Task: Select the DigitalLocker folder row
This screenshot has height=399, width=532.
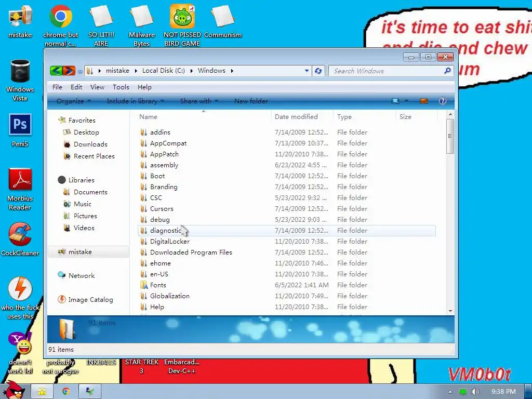Action: click(x=287, y=241)
